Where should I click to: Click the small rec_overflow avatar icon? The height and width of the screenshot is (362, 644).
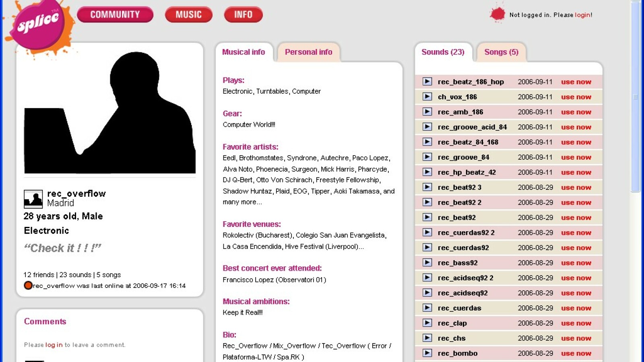coord(33,199)
